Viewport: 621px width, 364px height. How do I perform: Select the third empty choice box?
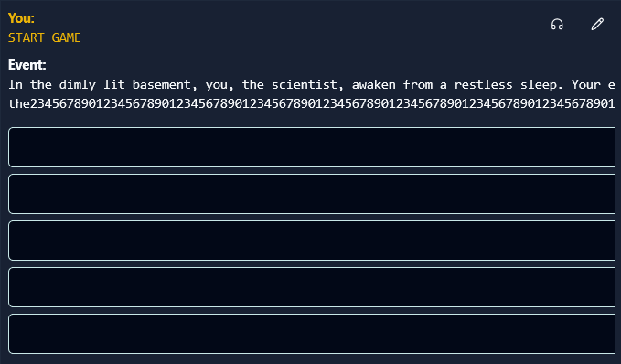pos(311,241)
